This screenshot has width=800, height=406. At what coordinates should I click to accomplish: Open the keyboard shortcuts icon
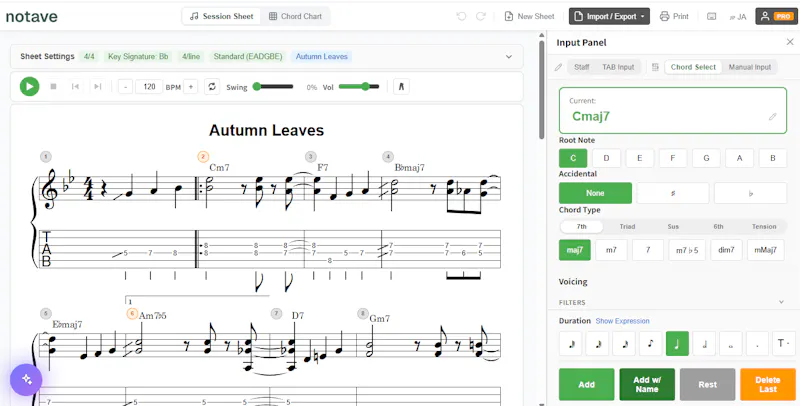click(711, 16)
